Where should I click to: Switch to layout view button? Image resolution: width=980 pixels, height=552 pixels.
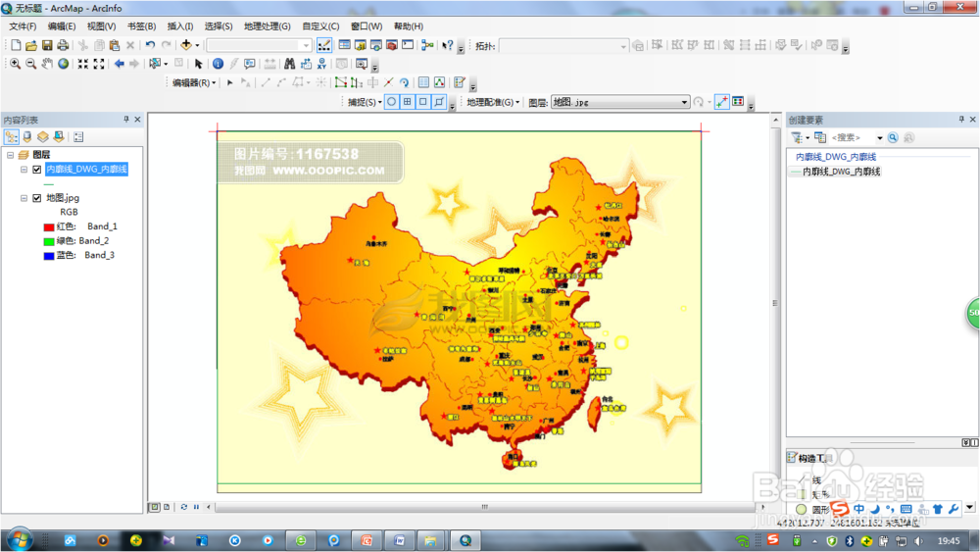[167, 507]
